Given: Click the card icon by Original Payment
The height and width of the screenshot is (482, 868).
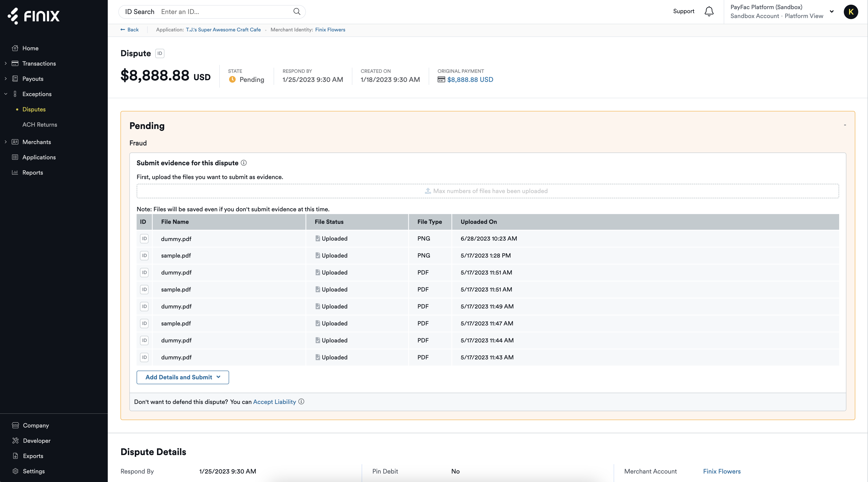Looking at the screenshot, I should [x=441, y=80].
